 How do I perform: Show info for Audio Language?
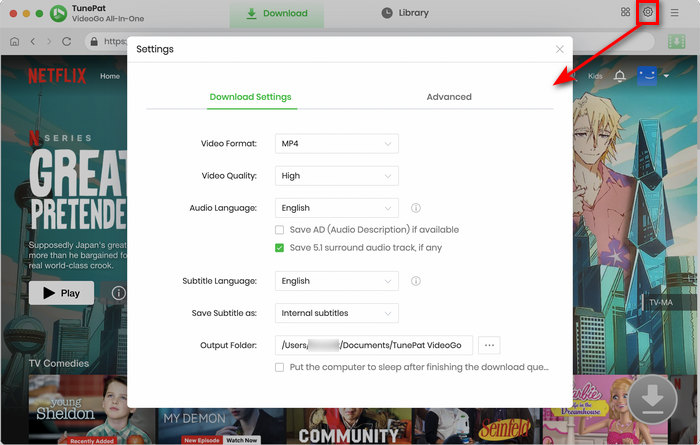click(x=416, y=208)
